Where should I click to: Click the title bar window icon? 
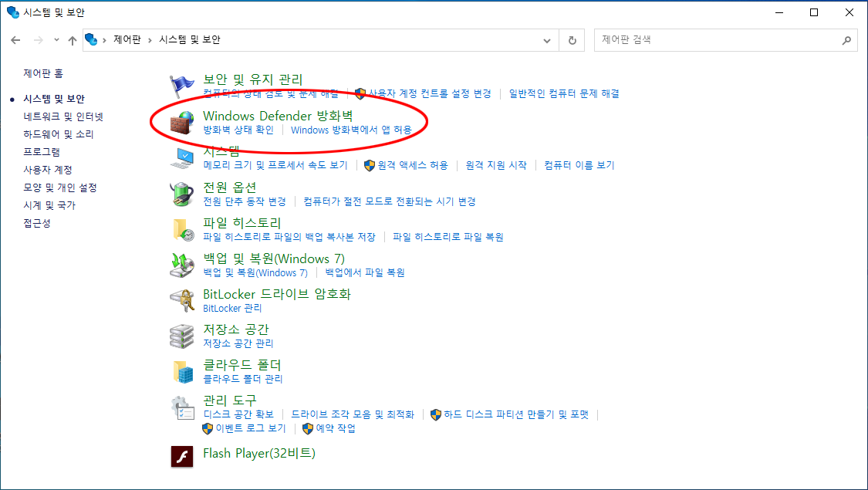pyautogui.click(x=13, y=12)
